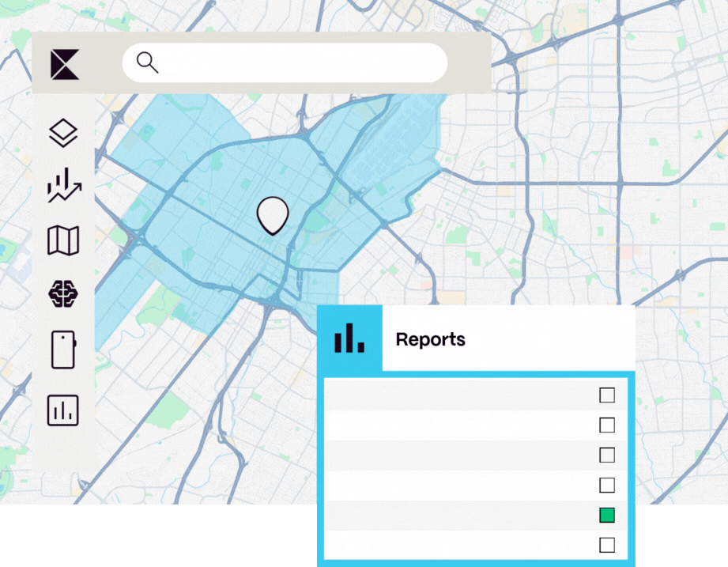This screenshot has width=728, height=567.
Task: Select the bar chart reports tool
Action: [x=63, y=410]
